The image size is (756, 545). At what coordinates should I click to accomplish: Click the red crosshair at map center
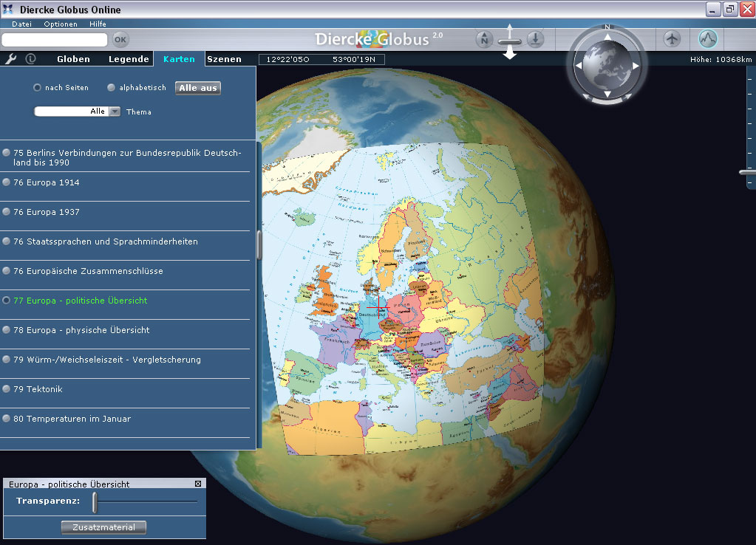pyautogui.click(x=378, y=307)
